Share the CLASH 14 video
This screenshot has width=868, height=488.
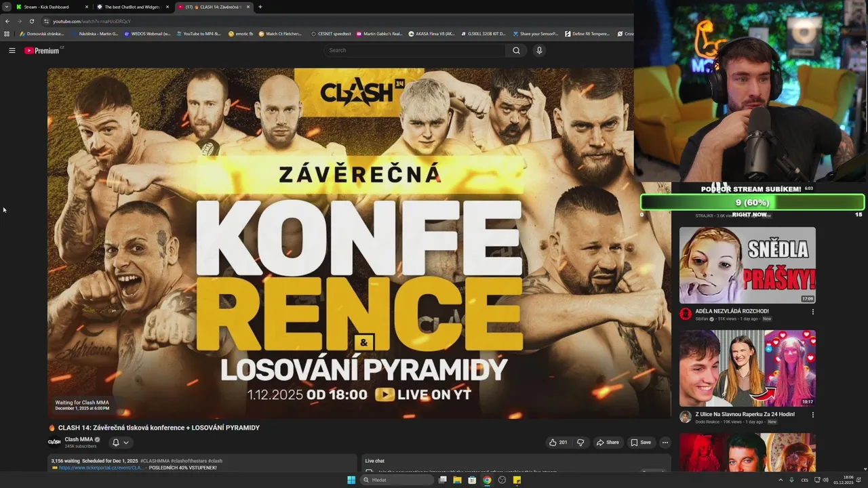[608, 443]
